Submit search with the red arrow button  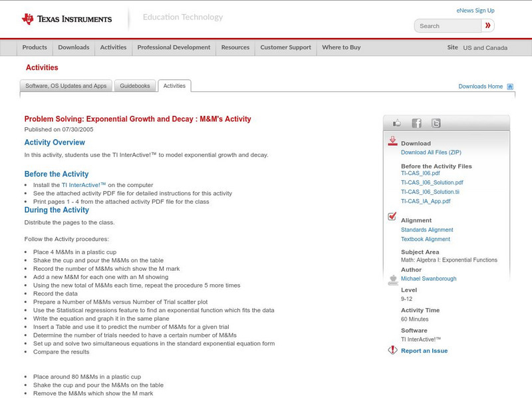click(x=487, y=25)
